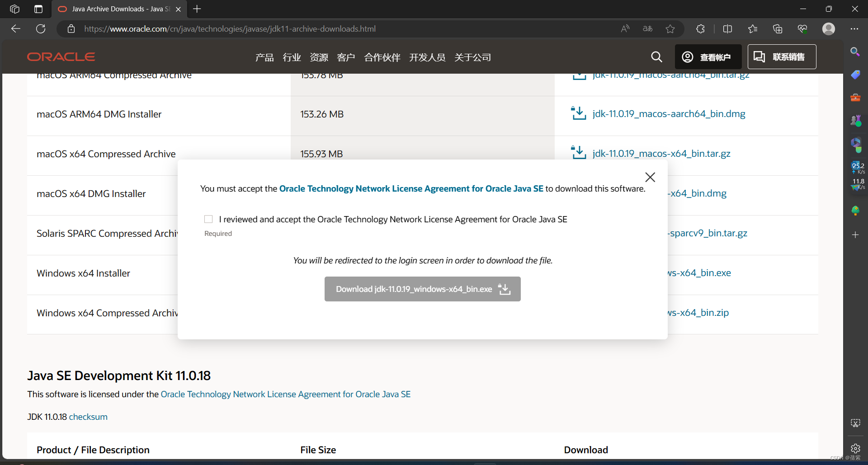Close the license agreement dialog
Screen dimensions: 868x465
click(x=650, y=177)
